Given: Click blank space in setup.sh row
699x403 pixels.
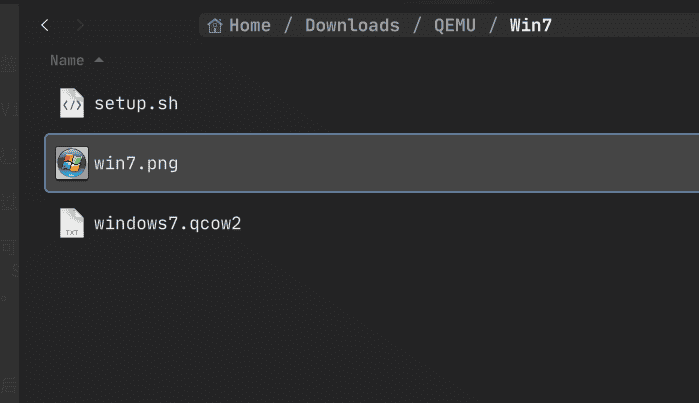Looking at the screenshot, I should (437, 103).
